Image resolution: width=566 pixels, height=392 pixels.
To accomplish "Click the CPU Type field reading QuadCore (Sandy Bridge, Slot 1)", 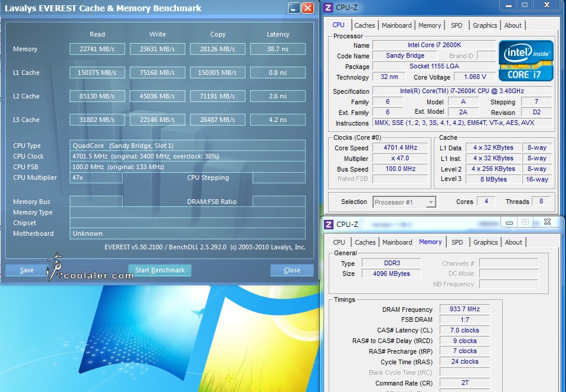I will [x=187, y=146].
